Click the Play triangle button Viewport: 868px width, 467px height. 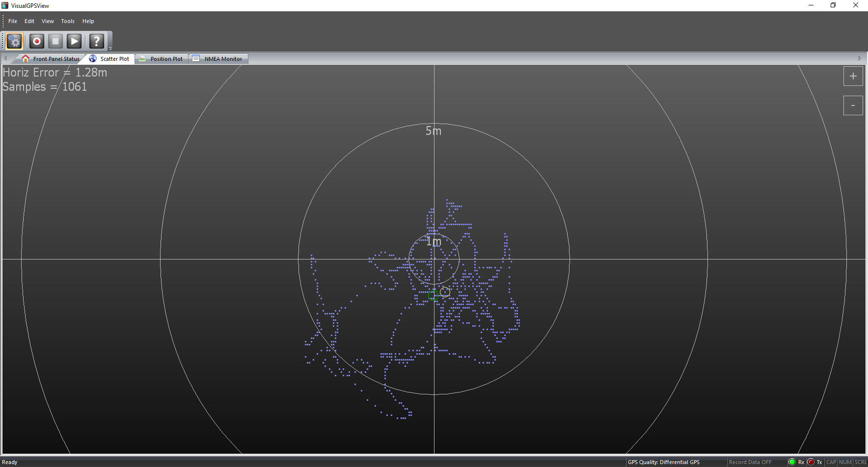(74, 41)
